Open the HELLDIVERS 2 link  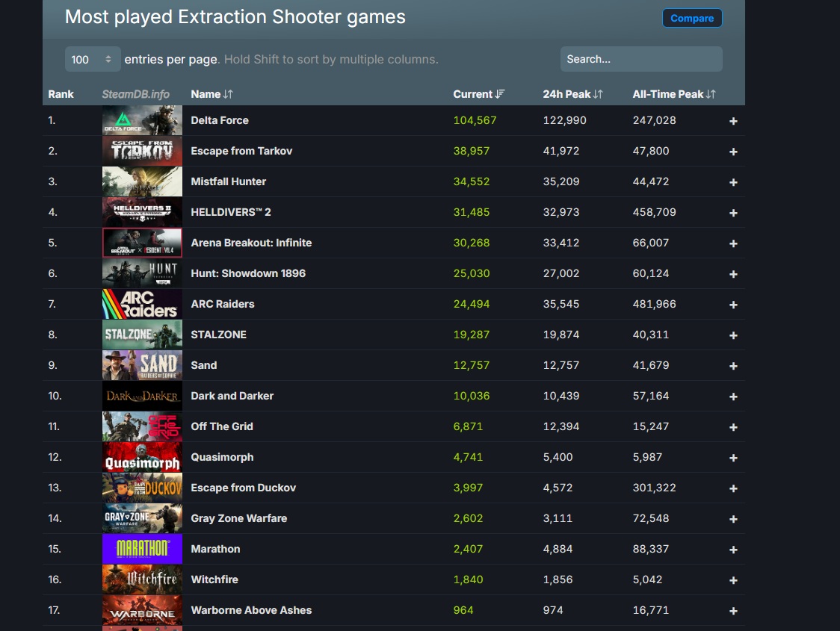[231, 212]
